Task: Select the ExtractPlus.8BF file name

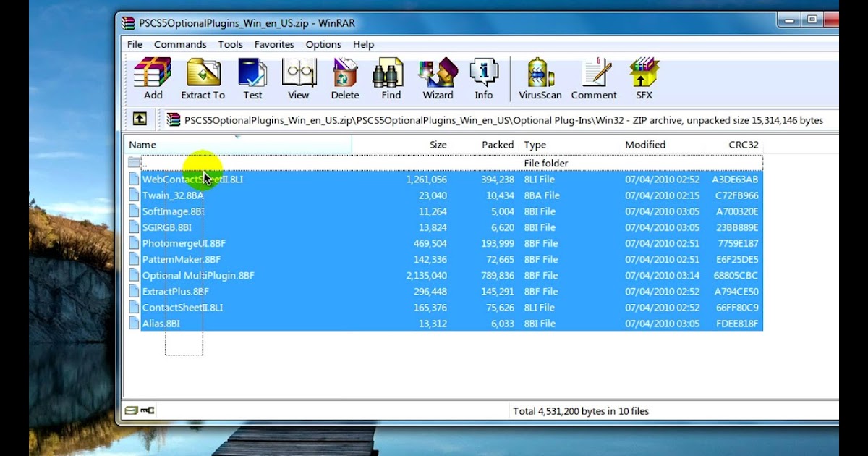Action: (x=175, y=292)
